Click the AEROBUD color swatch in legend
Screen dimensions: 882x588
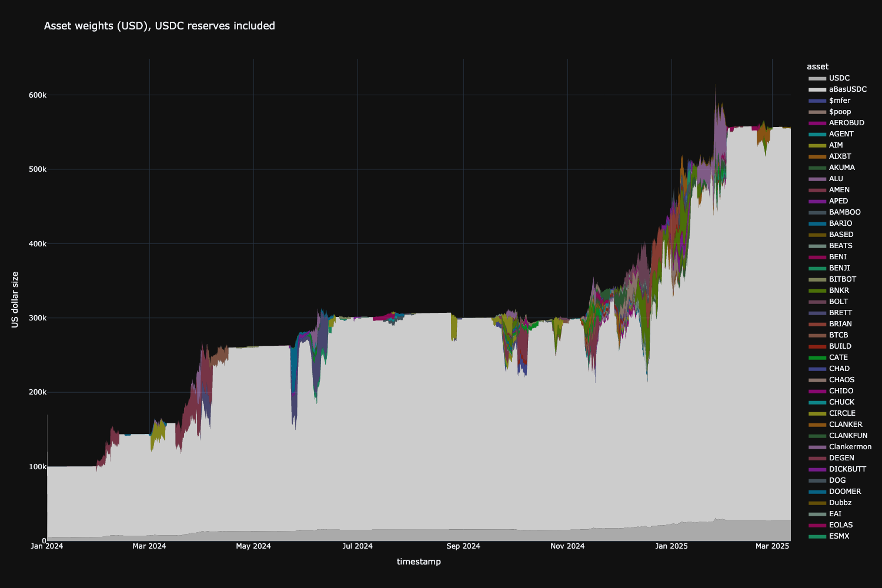point(817,123)
